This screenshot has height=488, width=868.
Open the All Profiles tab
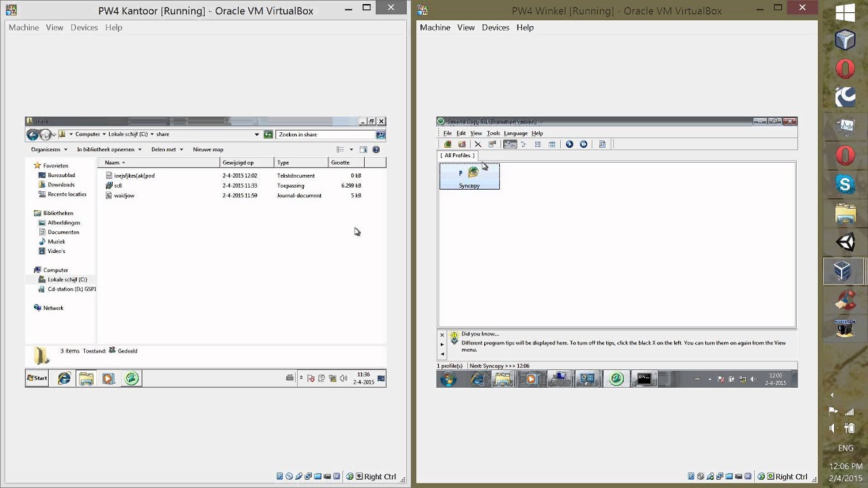[458, 155]
